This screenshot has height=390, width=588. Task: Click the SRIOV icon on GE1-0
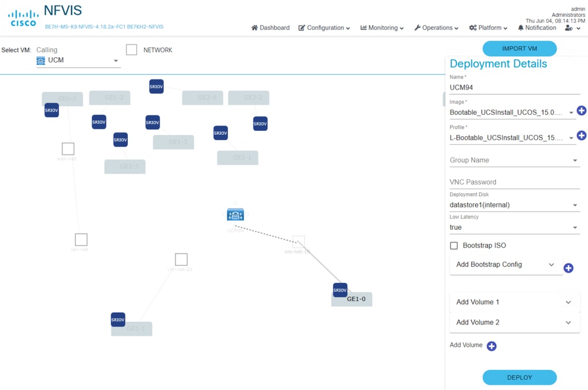coord(340,290)
